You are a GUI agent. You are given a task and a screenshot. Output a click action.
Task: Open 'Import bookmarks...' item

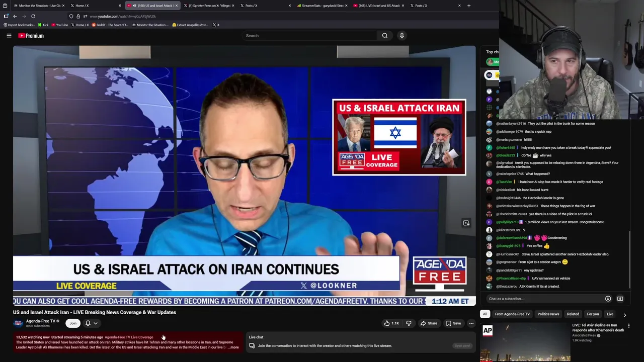(x=19, y=25)
